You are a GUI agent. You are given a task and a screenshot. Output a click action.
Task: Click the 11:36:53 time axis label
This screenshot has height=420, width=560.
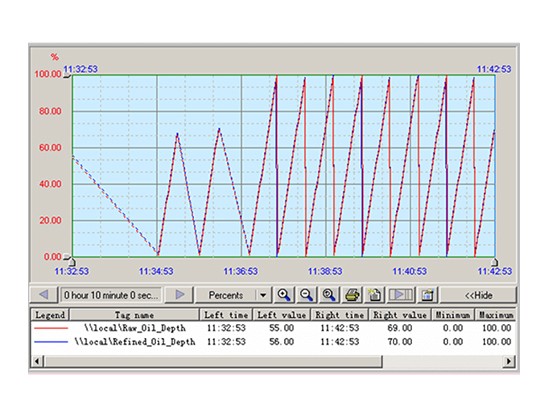click(240, 271)
